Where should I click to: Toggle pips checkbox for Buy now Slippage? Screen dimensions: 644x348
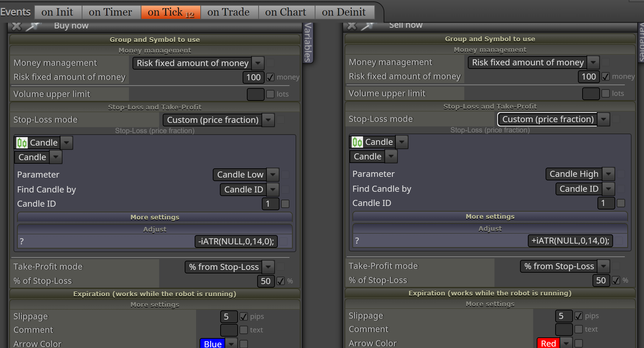pos(244,316)
